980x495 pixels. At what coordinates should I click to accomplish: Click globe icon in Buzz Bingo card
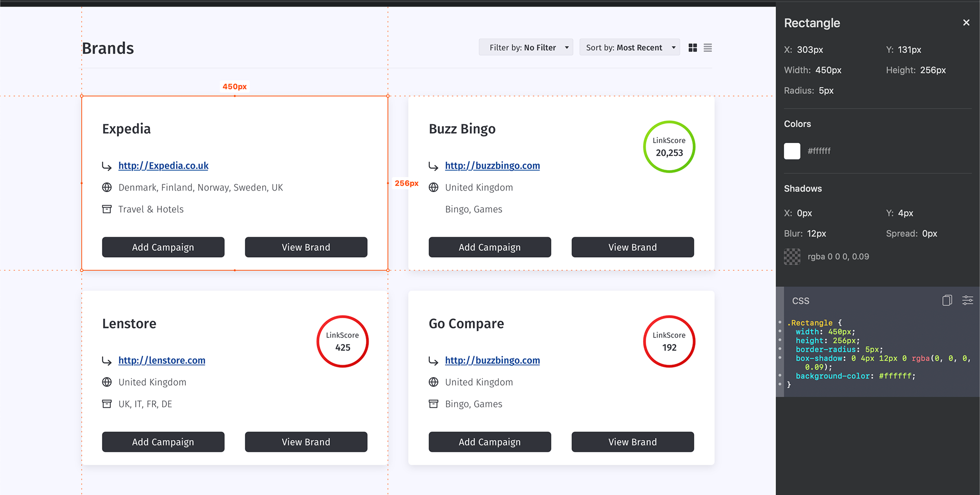click(433, 187)
